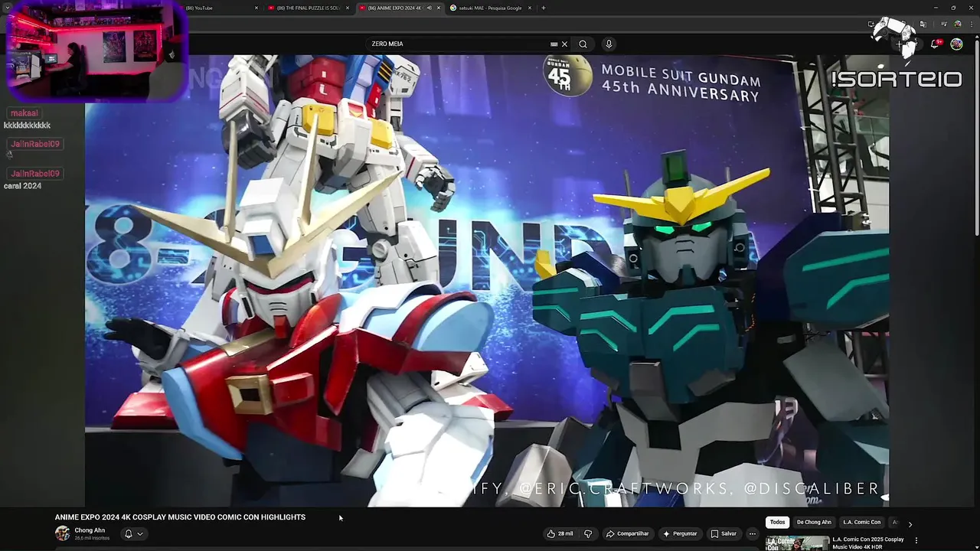Click the Perguntar button

pos(680,533)
